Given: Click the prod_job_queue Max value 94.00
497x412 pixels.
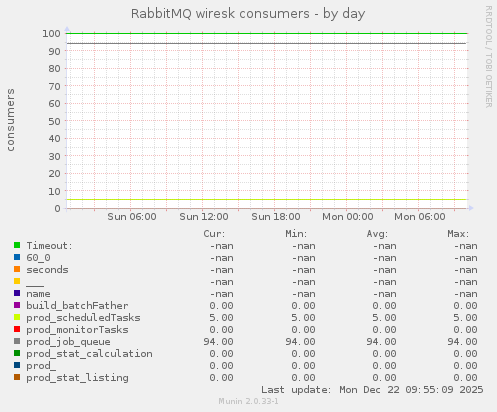Looking at the screenshot, I should 462,342.
